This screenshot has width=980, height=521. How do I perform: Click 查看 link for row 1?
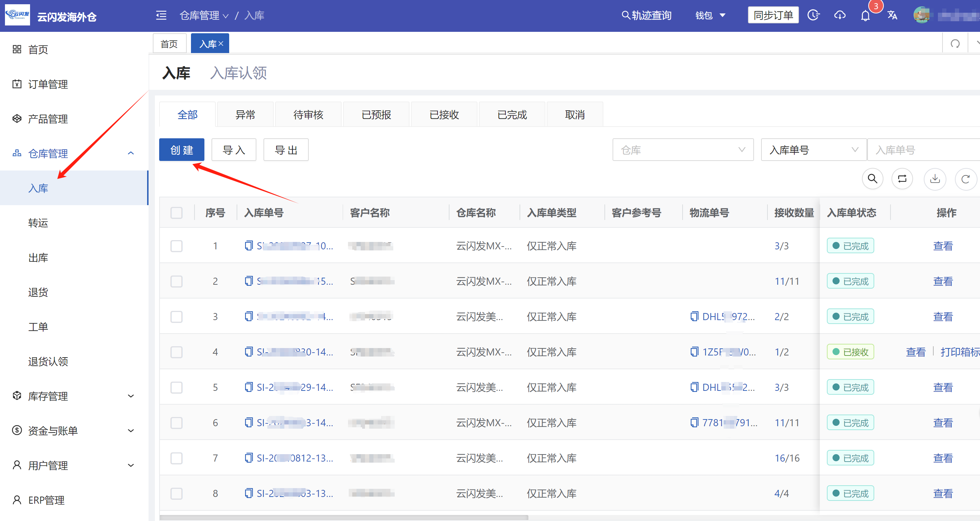pyautogui.click(x=943, y=246)
